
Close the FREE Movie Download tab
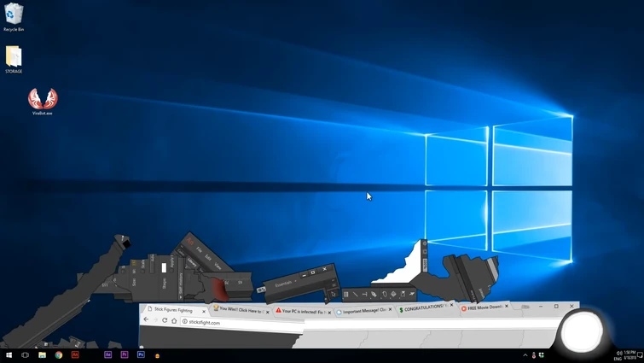[507, 306]
